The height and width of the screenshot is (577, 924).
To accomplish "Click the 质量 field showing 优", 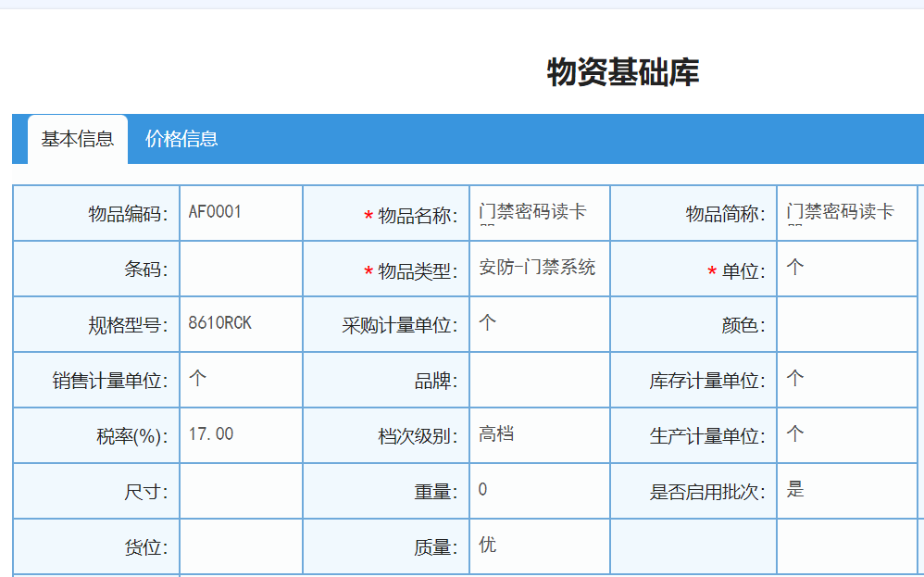I will click(539, 546).
